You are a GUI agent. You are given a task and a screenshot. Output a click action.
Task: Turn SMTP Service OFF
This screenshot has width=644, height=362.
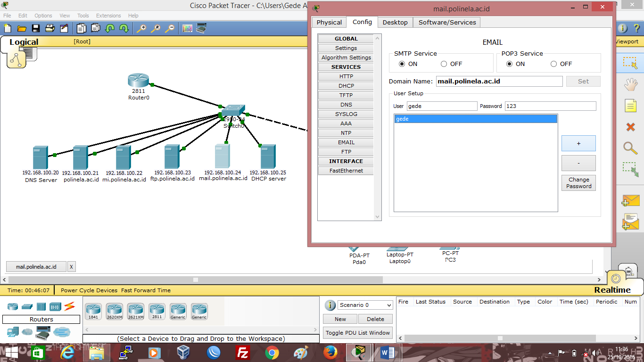pos(444,64)
